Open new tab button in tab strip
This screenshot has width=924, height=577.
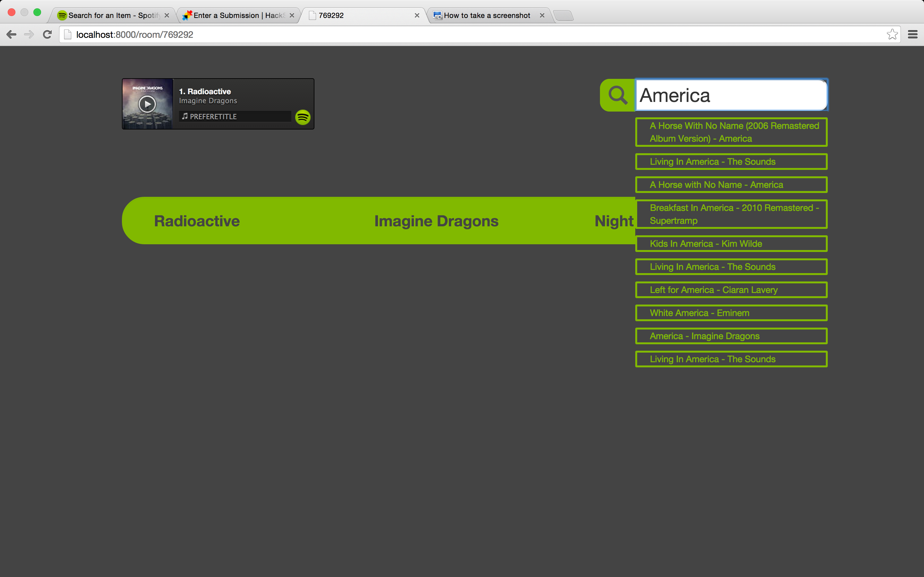[x=563, y=16]
